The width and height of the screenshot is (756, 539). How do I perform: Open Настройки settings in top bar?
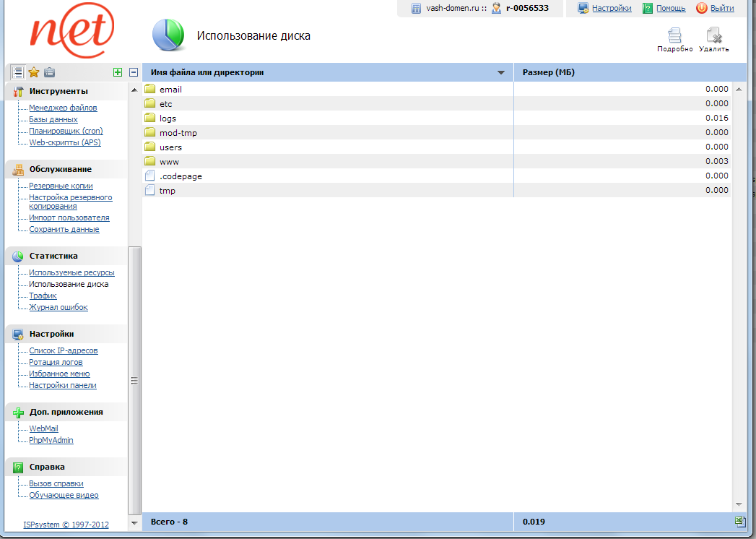(x=612, y=8)
